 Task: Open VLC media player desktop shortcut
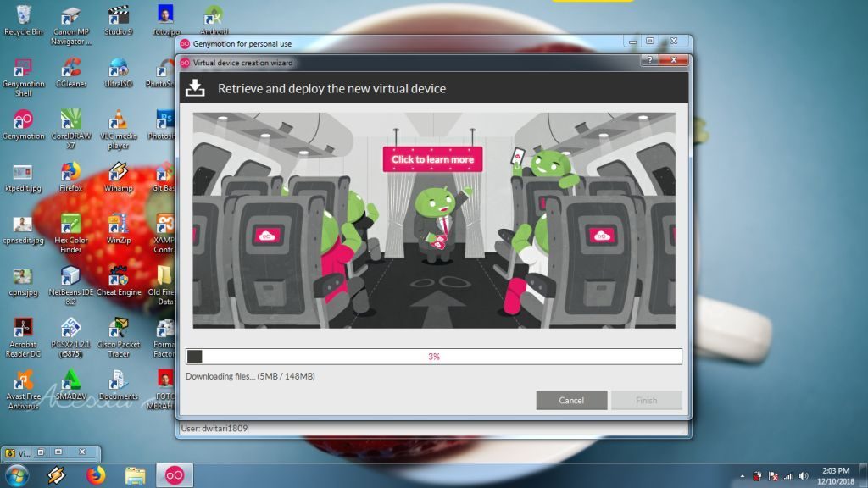119,130
